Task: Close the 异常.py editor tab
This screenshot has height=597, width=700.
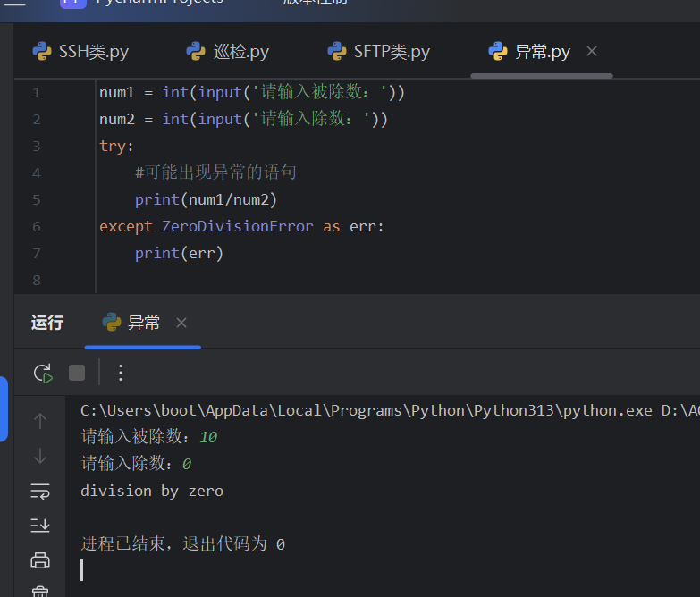Action: 592,51
